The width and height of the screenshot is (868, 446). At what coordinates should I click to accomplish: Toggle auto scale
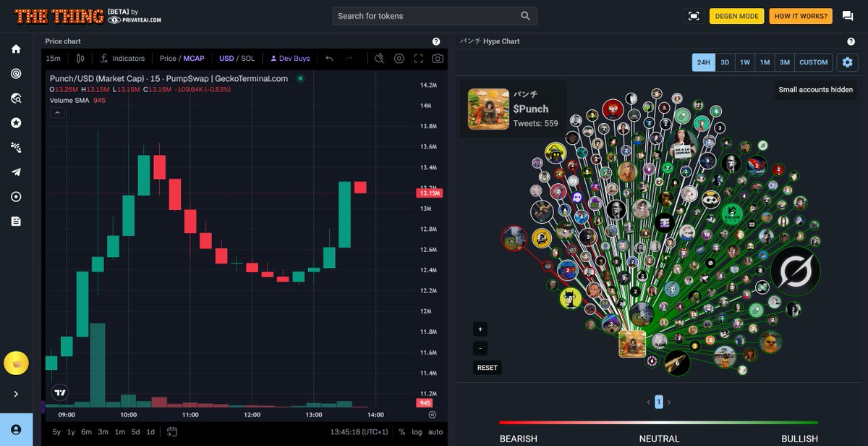[x=435, y=432]
